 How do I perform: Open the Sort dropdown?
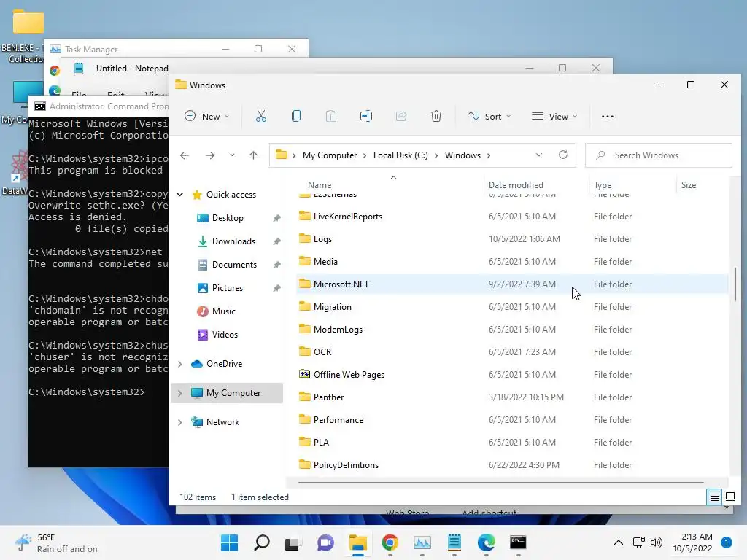pos(489,116)
